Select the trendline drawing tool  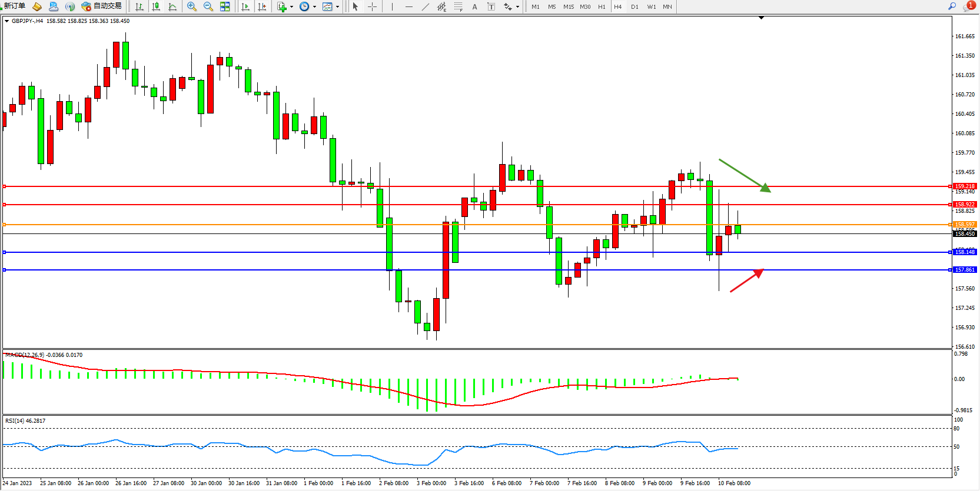point(426,6)
